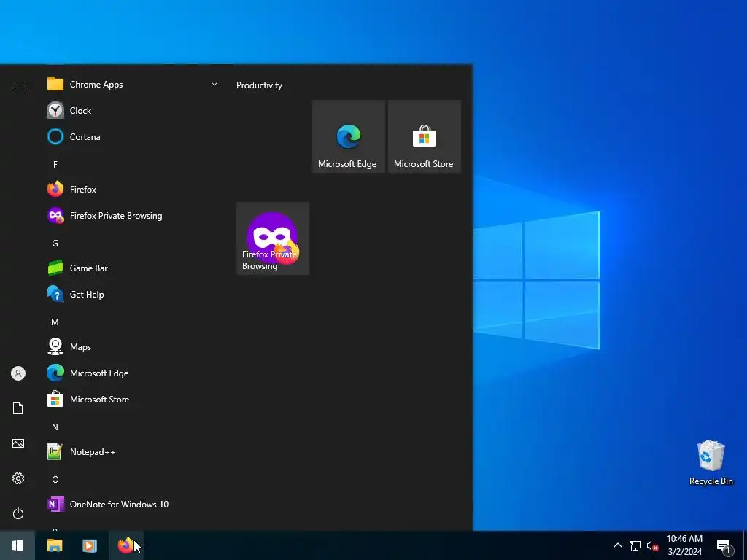
Task: Click the Productivity group title
Action: click(x=259, y=85)
